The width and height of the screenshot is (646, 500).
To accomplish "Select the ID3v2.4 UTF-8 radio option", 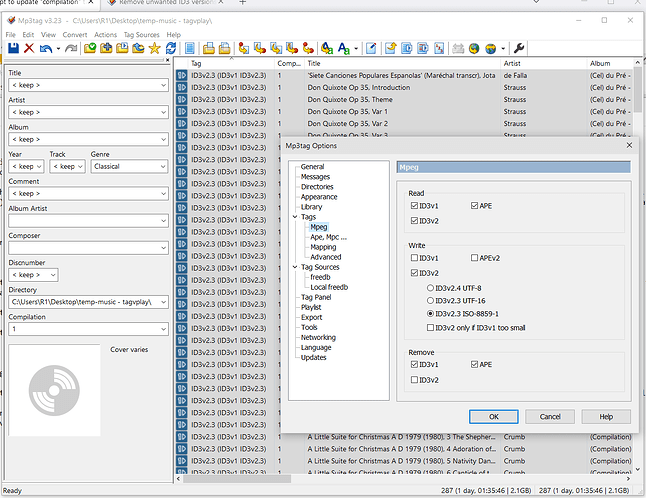I will tap(430, 288).
